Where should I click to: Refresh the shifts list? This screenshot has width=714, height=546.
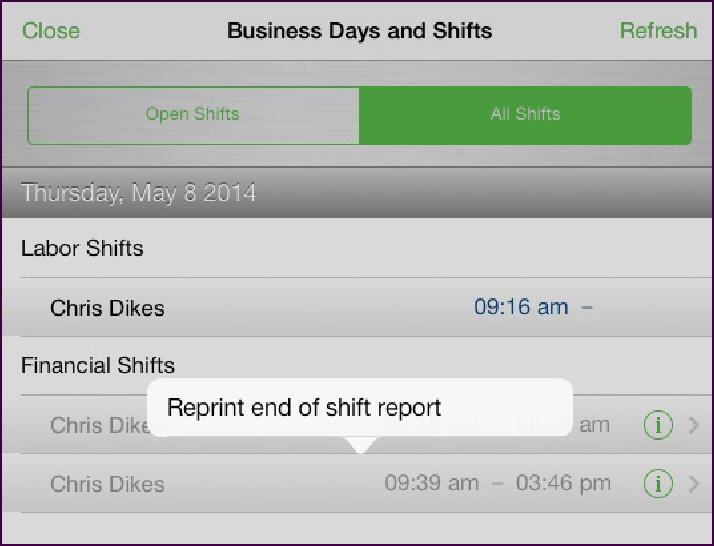[x=658, y=31]
